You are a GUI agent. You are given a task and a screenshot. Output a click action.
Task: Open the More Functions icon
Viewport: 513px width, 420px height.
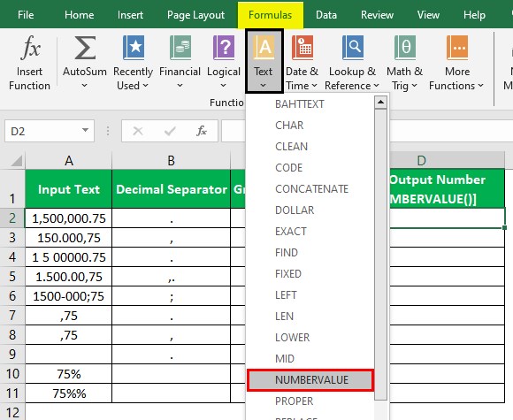coord(457,48)
